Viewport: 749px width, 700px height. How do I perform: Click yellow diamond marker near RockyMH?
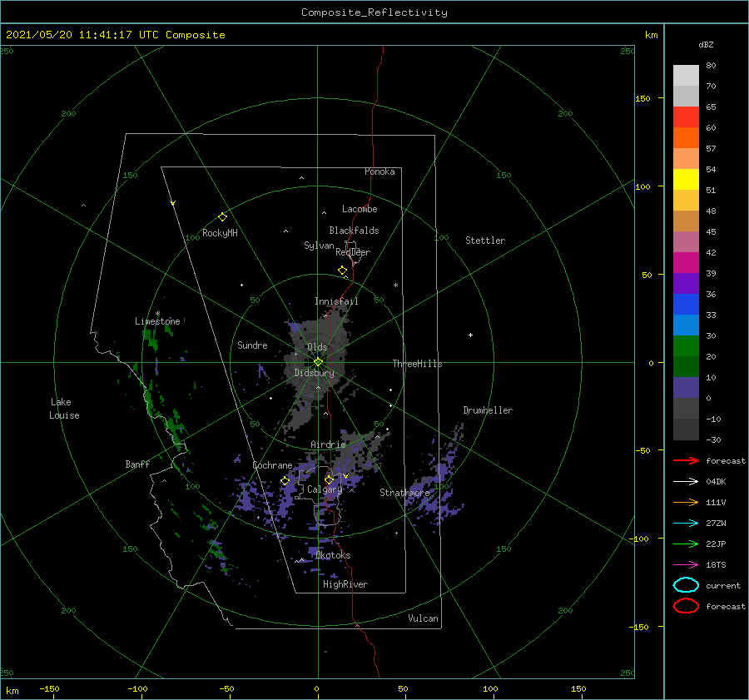[x=222, y=217]
